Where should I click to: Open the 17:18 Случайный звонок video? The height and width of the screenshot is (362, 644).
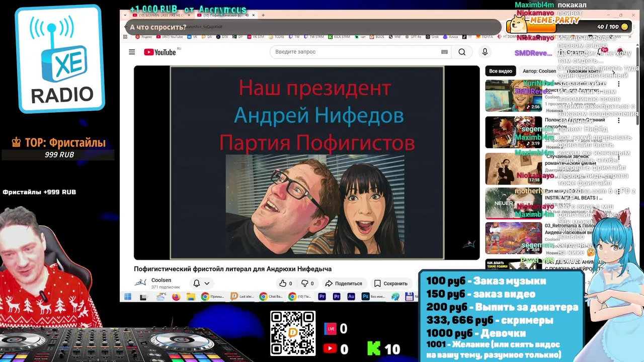513,168
